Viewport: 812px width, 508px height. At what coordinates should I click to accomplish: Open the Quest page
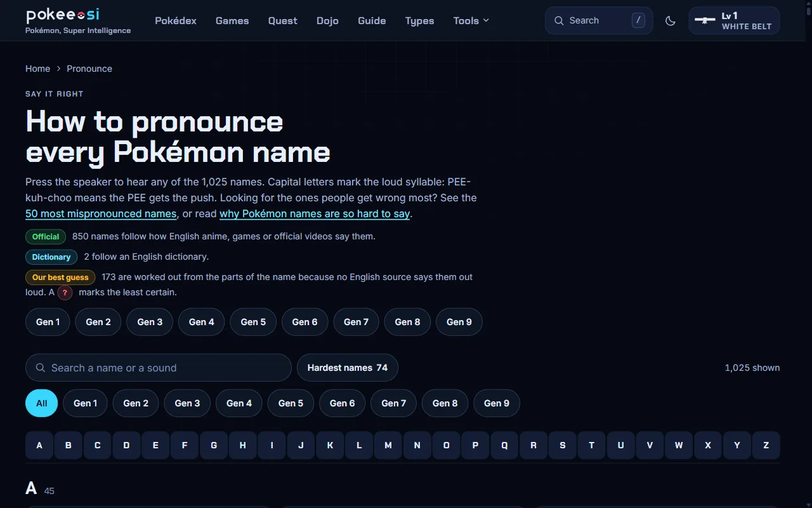tap(282, 21)
